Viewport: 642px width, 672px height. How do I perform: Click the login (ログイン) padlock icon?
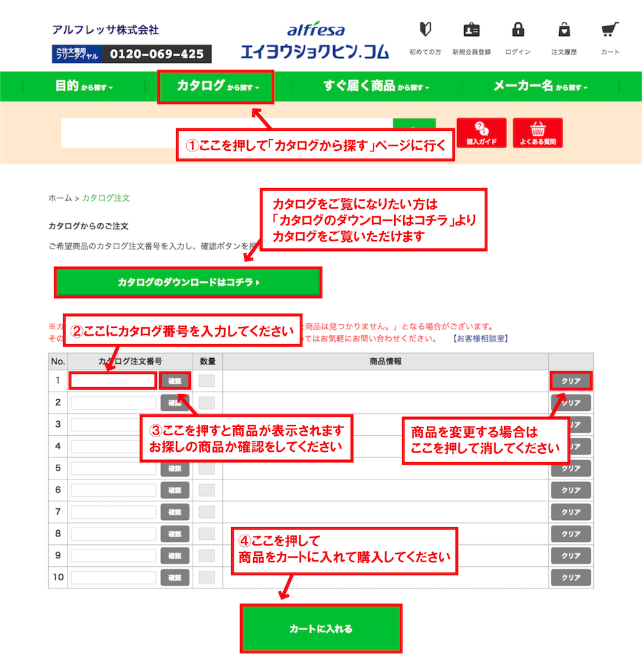pyautogui.click(x=517, y=30)
